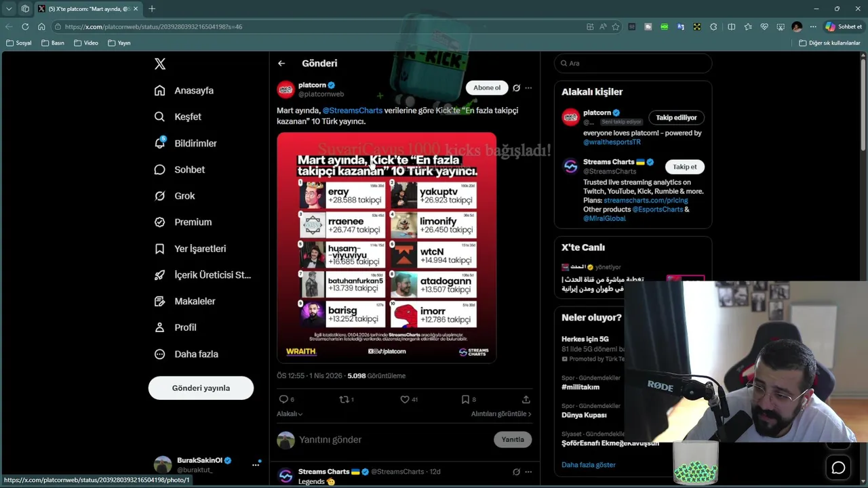Screen dimensions: 868x488
Task: Open the Sosyal bookmarks folder
Action: [x=19, y=43]
